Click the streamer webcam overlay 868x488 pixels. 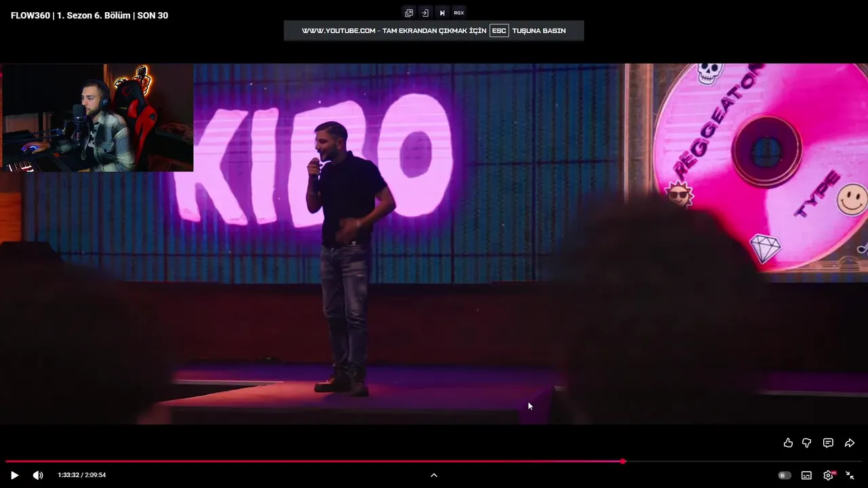pos(97,117)
